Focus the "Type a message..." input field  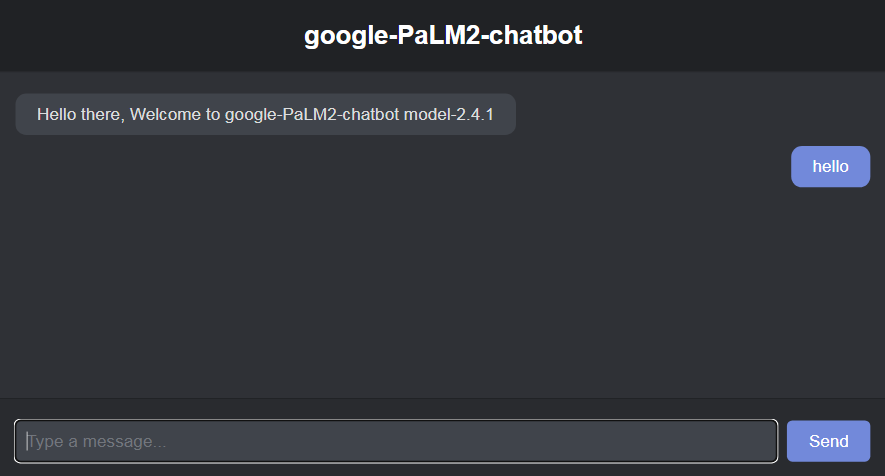(396, 441)
